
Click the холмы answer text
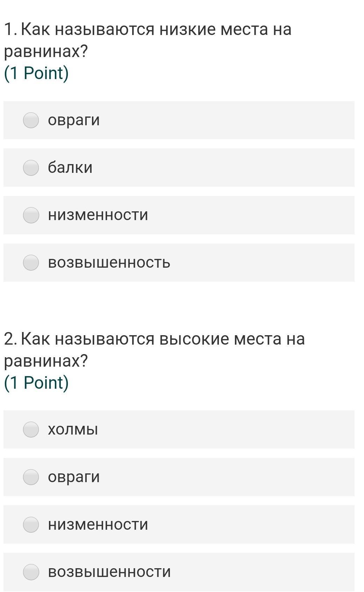click(73, 429)
